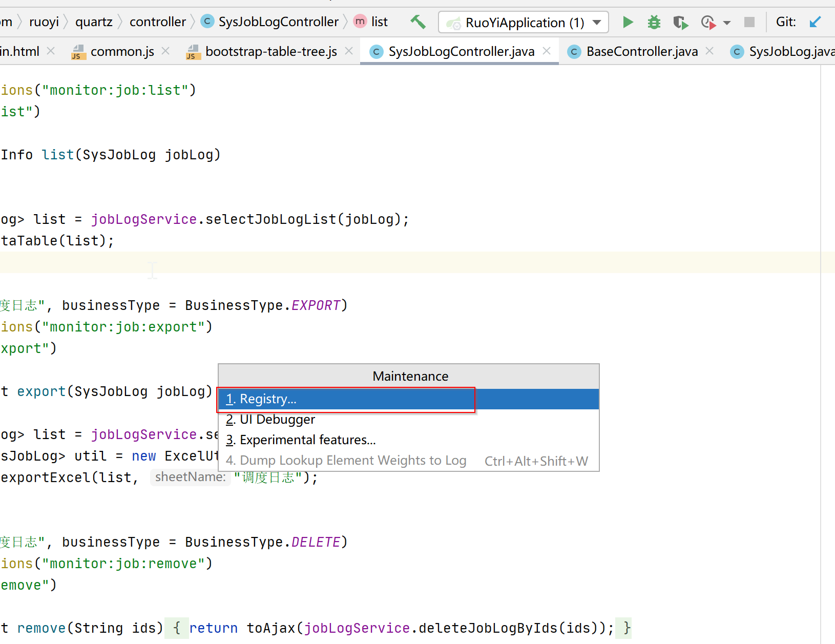835x644 pixels.
Task: Switch to the SysJobLog.java tab
Action: point(792,51)
